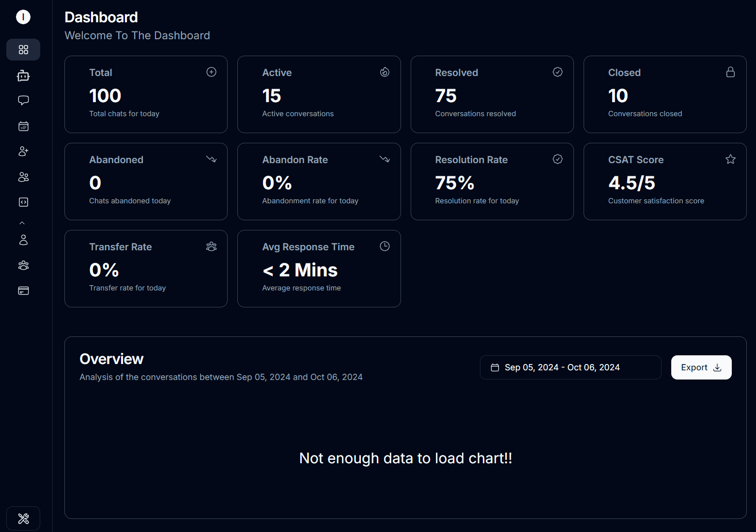
Task: Click the circular I avatar at top left
Action: point(23,16)
